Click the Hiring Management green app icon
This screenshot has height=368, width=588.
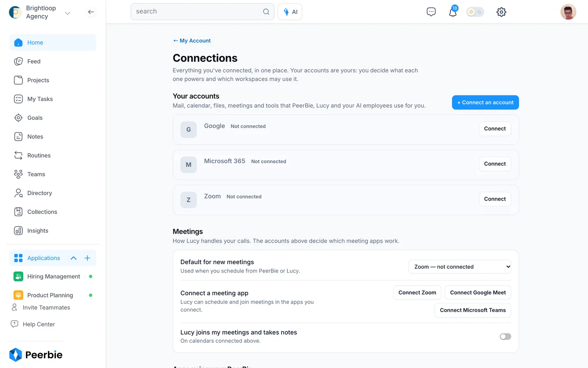tap(18, 276)
